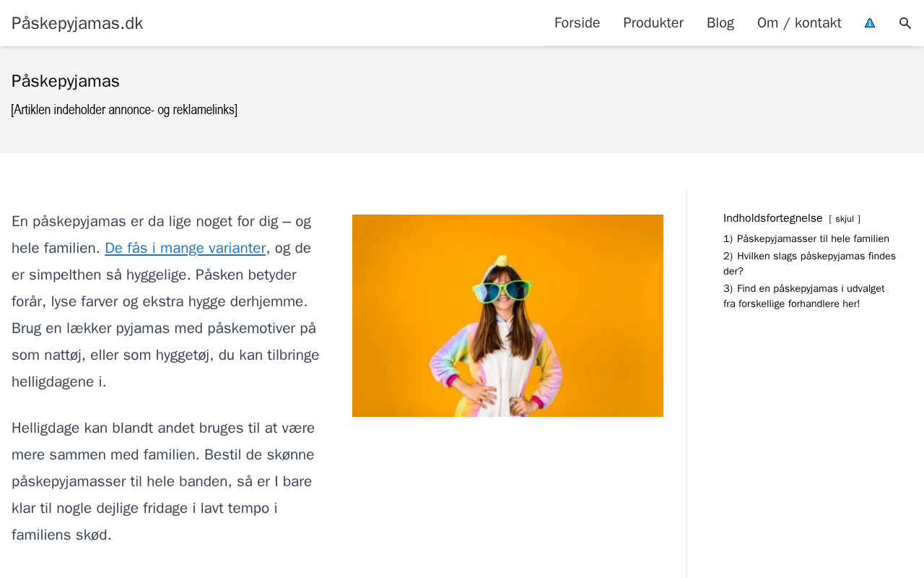The height and width of the screenshot is (578, 924).
Task: Click the Påskepyjamas page heading
Action: [x=66, y=81]
